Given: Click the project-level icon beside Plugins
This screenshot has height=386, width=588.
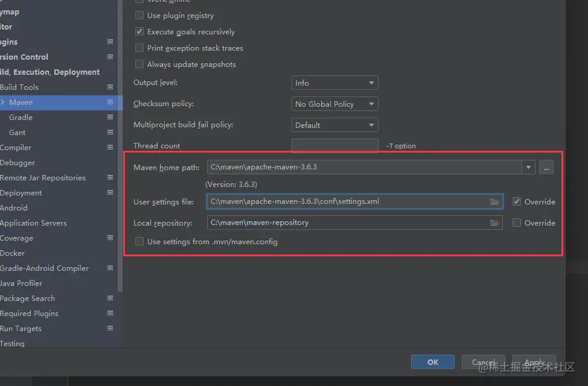Looking at the screenshot, I should point(110,42).
